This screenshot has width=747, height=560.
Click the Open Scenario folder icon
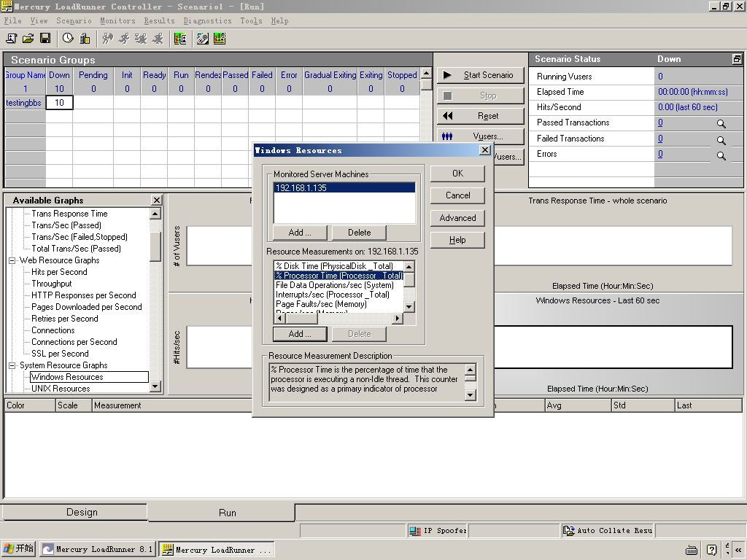[x=28, y=39]
